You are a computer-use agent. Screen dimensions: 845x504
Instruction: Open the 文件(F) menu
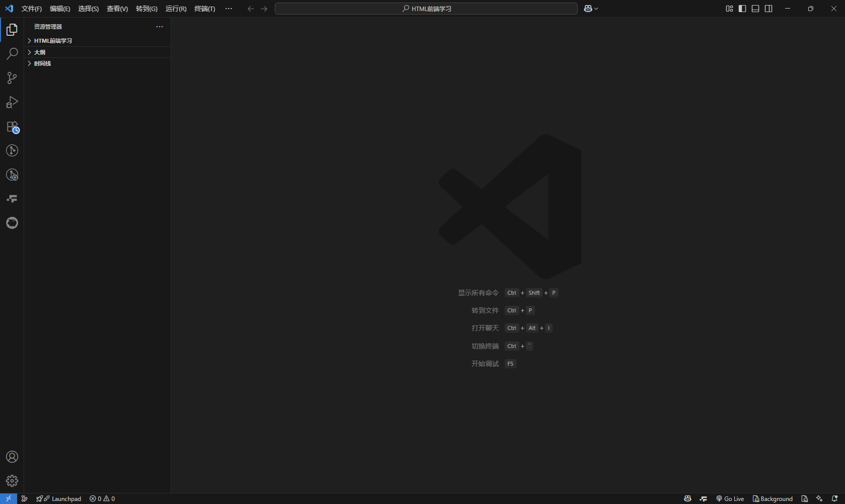(32, 9)
